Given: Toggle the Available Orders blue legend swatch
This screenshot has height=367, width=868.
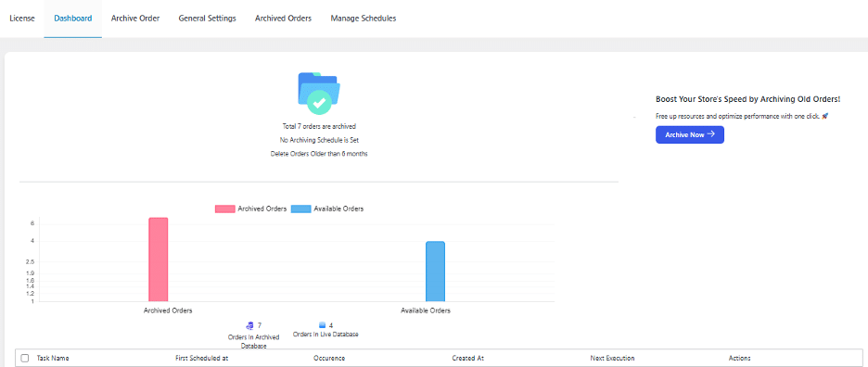Looking at the screenshot, I should [300, 209].
